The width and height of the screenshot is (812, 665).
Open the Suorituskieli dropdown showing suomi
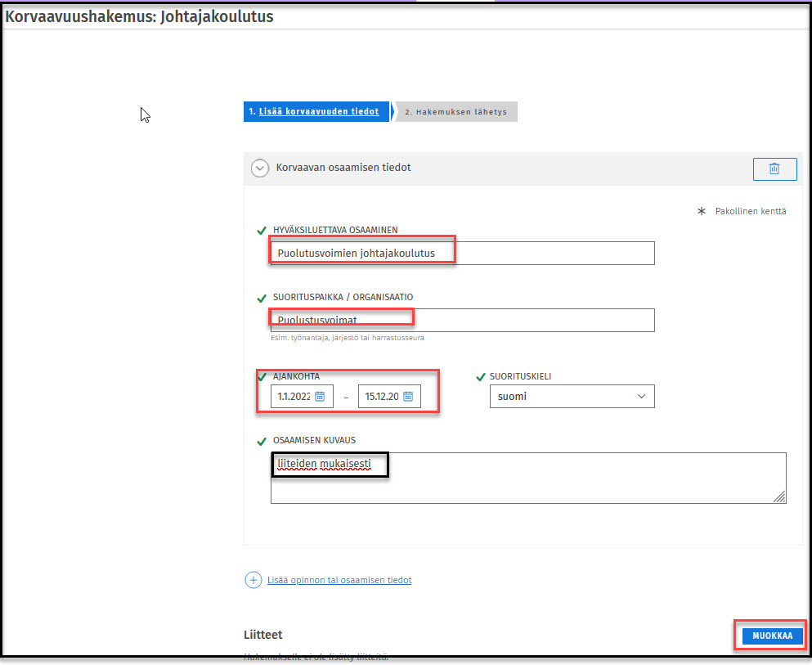point(572,396)
